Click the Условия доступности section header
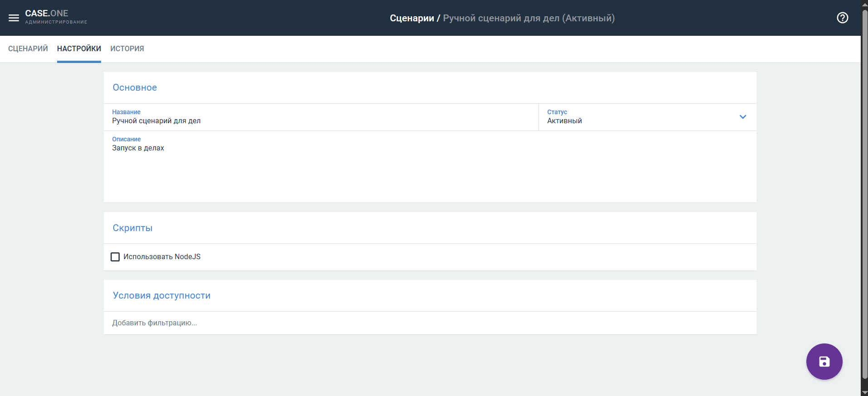Image resolution: width=868 pixels, height=396 pixels. (161, 295)
